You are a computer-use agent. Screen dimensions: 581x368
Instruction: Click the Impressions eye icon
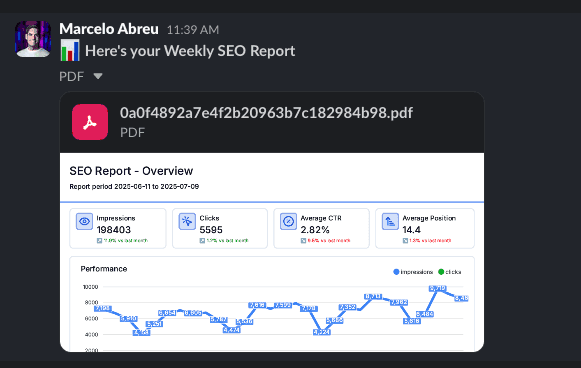84,221
